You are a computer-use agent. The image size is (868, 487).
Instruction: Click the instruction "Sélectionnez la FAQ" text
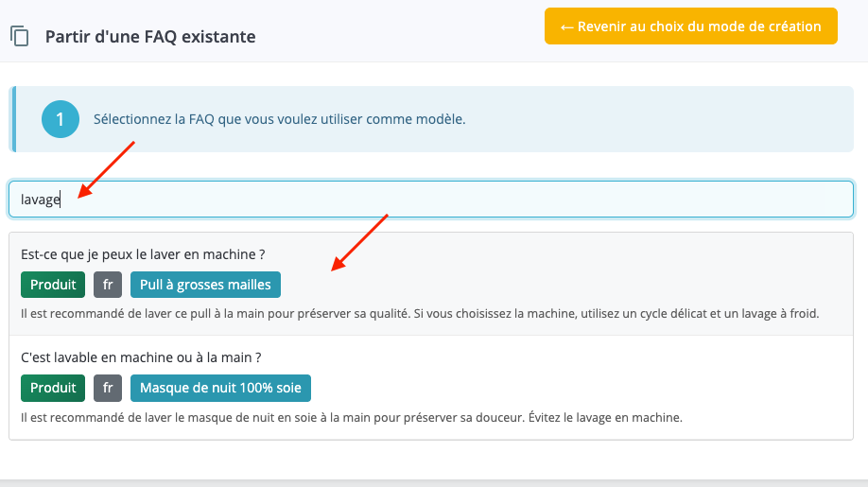pyautogui.click(x=279, y=119)
